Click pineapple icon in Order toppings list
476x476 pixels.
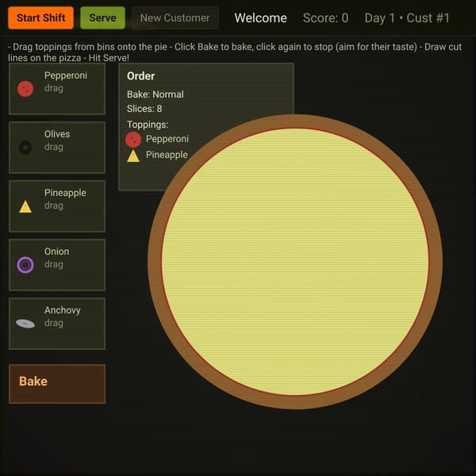(133, 155)
